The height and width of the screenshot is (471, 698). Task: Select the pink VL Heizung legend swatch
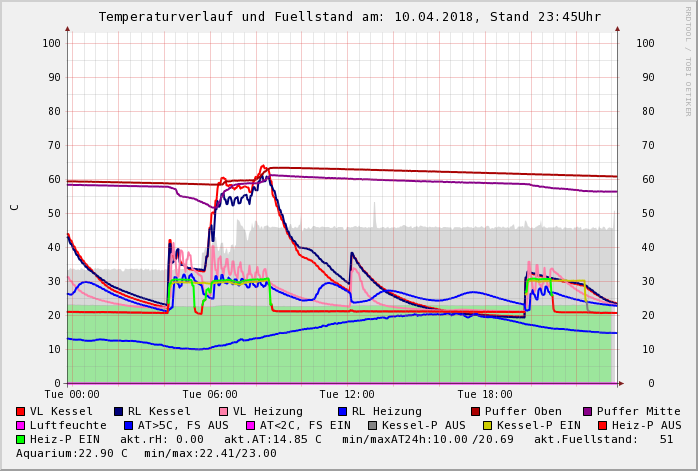pyautogui.click(x=224, y=411)
